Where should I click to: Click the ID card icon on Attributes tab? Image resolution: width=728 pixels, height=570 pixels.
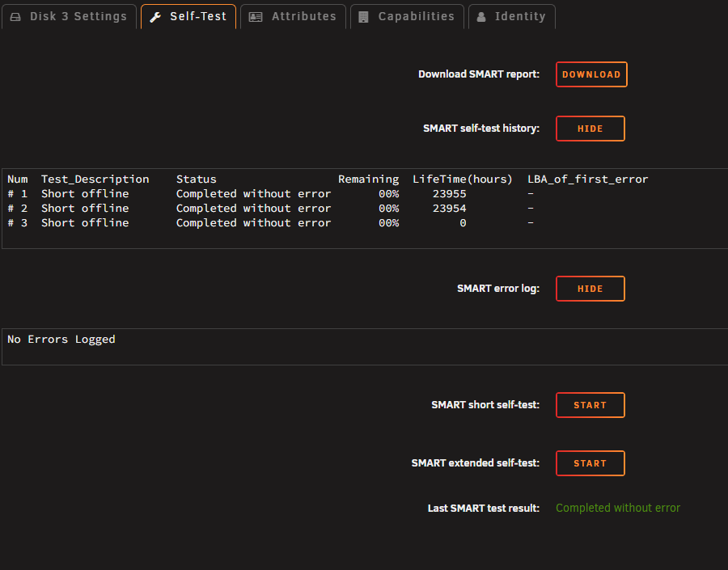pyautogui.click(x=256, y=17)
